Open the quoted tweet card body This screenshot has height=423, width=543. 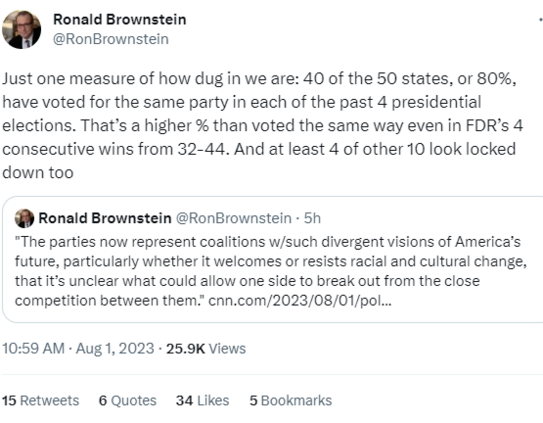click(x=273, y=259)
